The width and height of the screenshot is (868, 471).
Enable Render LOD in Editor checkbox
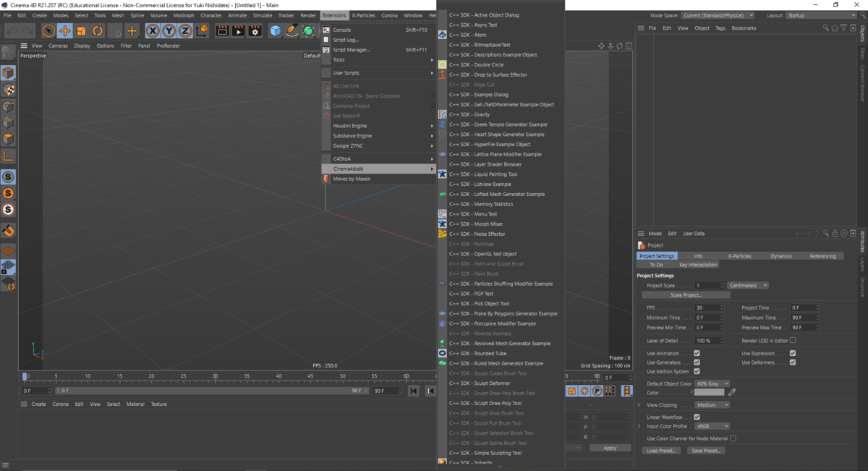(793, 340)
